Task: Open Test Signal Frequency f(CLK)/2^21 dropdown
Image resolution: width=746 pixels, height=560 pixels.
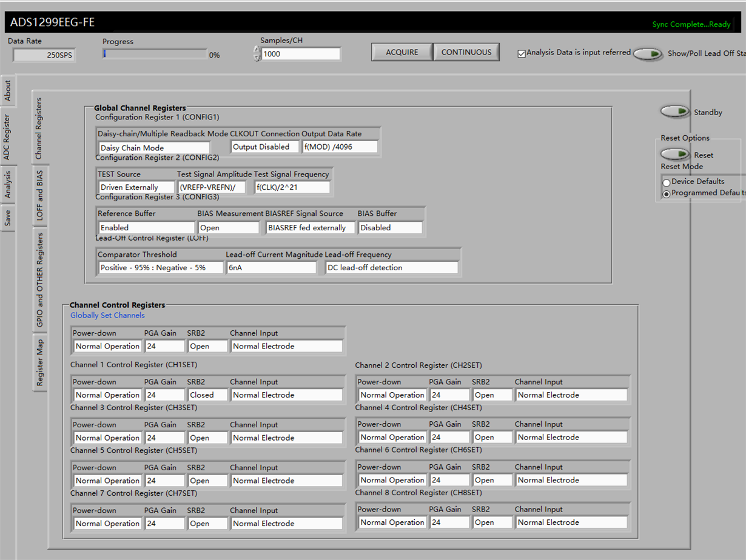Action: pos(292,188)
